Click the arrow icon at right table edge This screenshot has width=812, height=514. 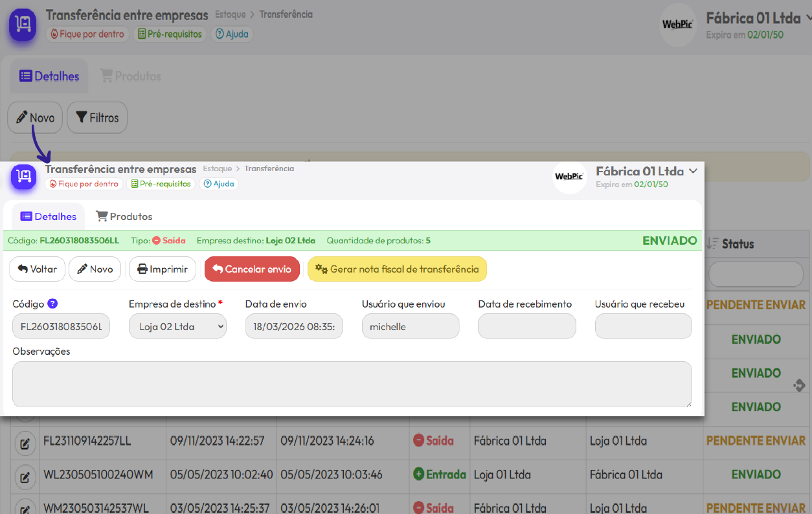[x=799, y=385]
